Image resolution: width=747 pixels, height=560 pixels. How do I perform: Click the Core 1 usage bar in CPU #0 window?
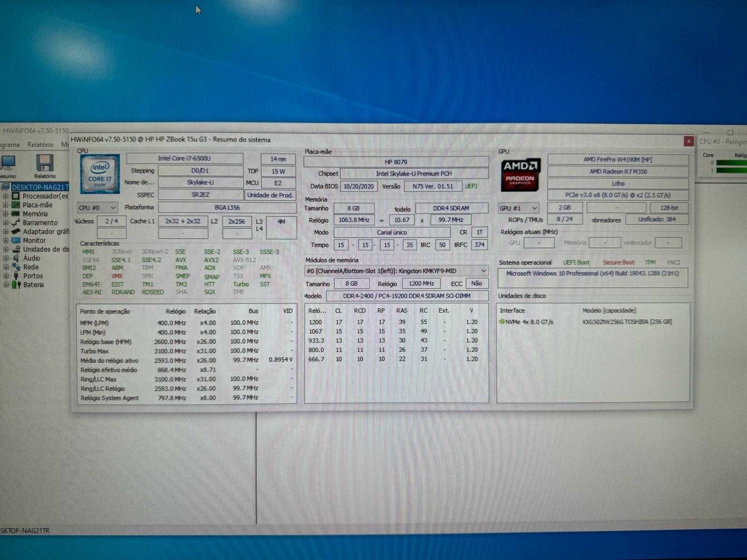(731, 170)
